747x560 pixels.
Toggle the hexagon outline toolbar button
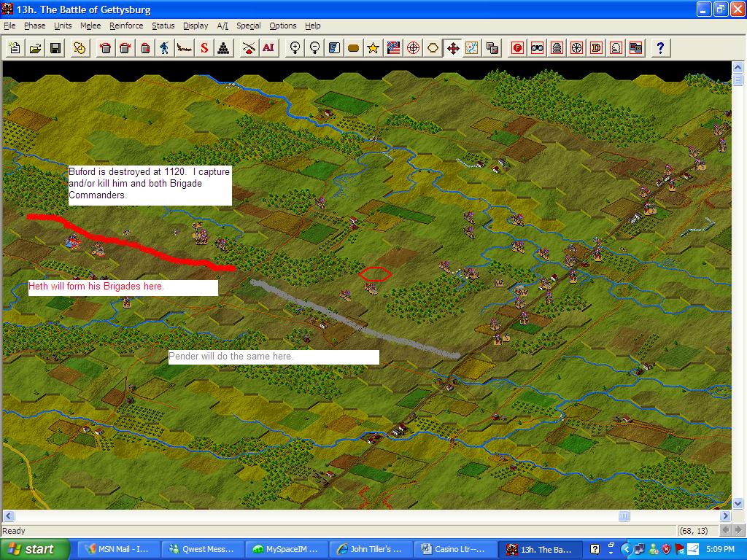[x=433, y=48]
